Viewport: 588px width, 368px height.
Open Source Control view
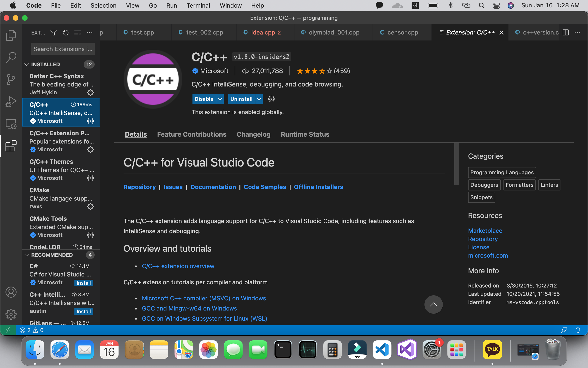point(11,79)
